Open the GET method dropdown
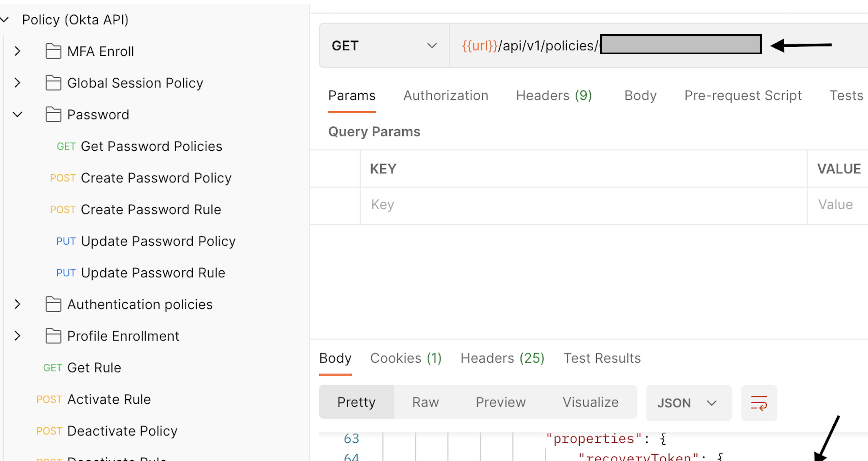868x461 pixels. (x=384, y=45)
